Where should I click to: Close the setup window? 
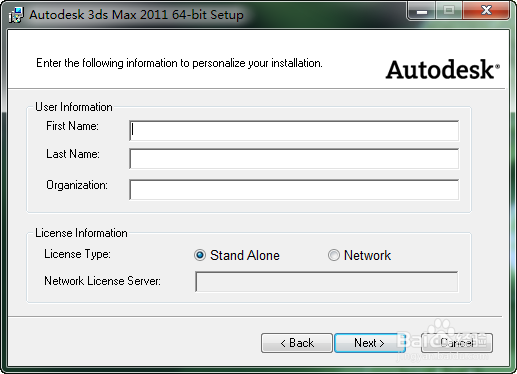pyautogui.click(x=486, y=11)
